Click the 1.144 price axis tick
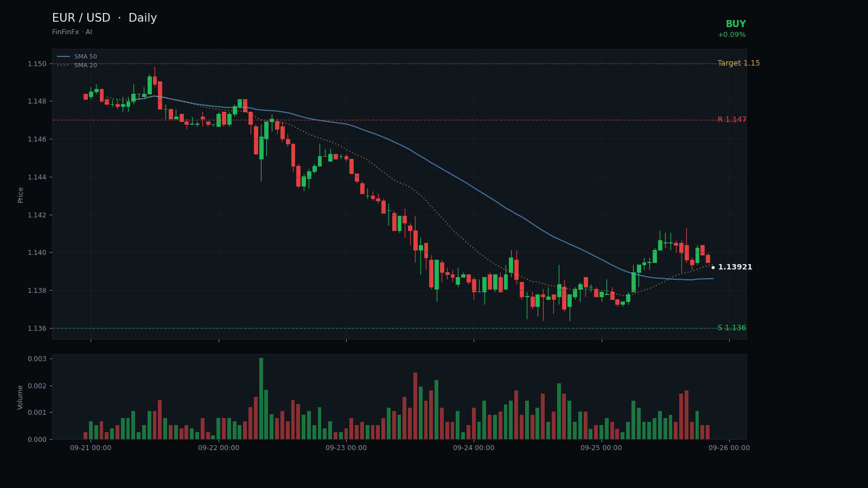This screenshot has height=488, width=868. (37, 177)
